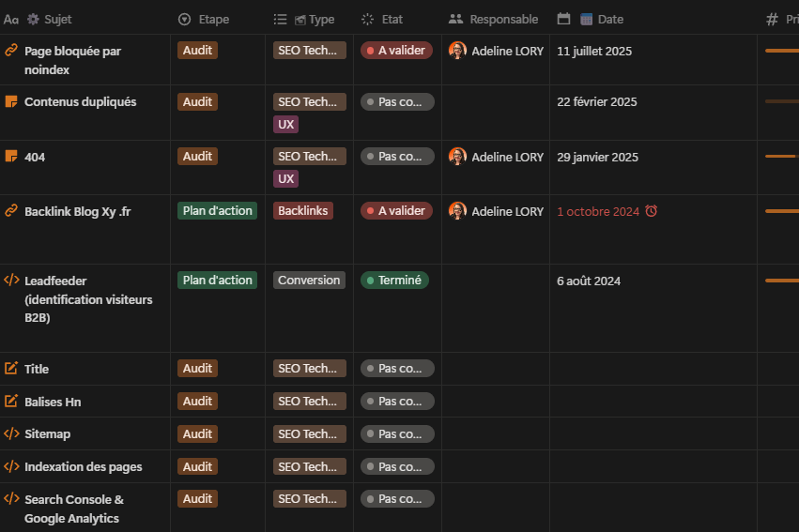Open the Etat column header menu
The image size is (799, 532).
pyautogui.click(x=382, y=20)
